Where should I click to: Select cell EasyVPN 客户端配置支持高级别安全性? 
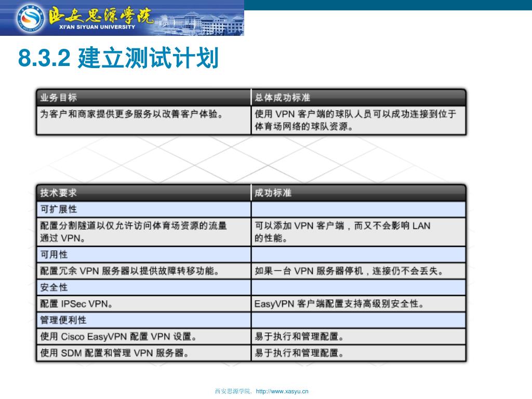358,303
